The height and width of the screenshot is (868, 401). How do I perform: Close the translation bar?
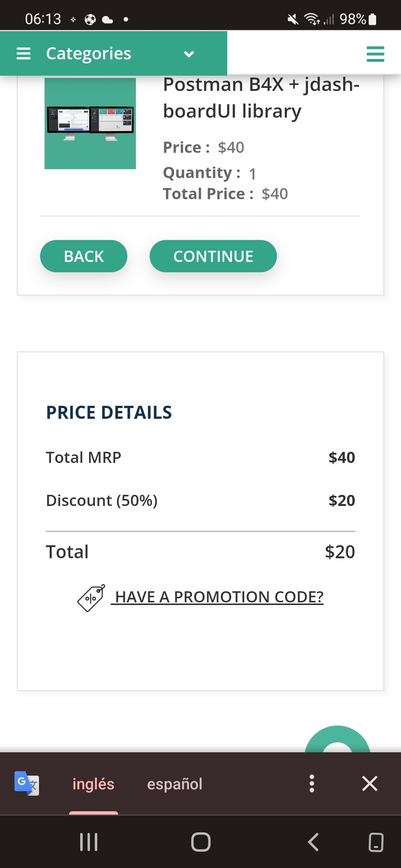[369, 783]
